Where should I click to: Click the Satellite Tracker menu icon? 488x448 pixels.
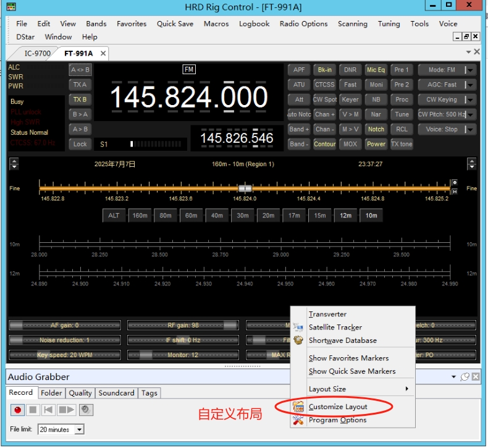[298, 328]
